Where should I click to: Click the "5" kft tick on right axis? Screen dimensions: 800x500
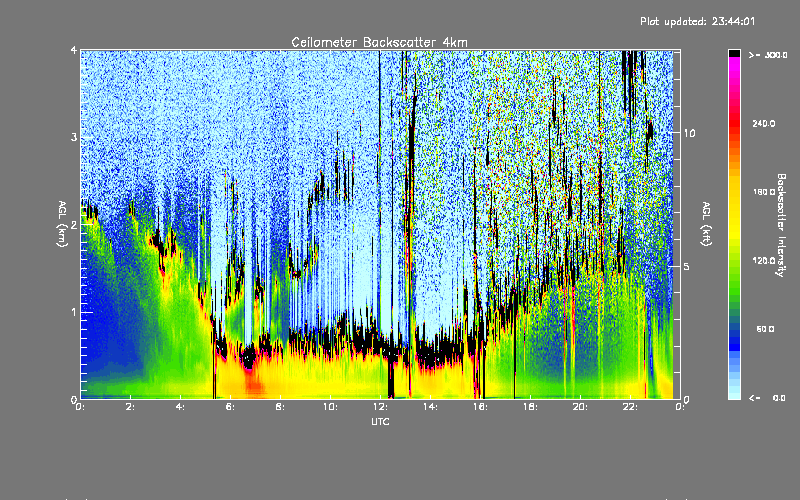coord(686,266)
